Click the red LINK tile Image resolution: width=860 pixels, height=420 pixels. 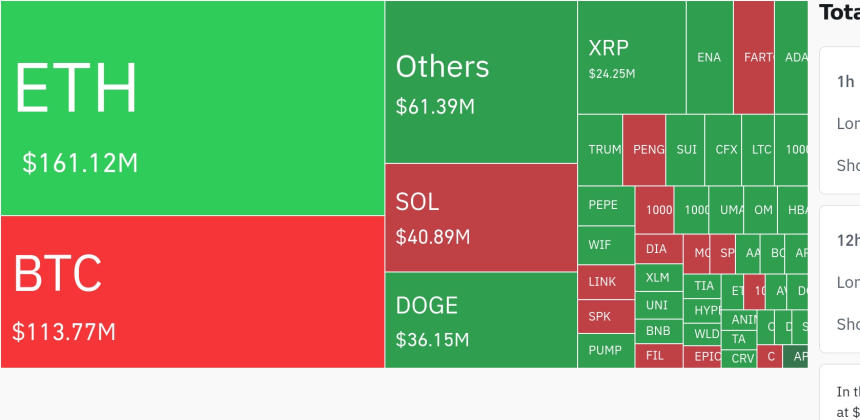[606, 282]
